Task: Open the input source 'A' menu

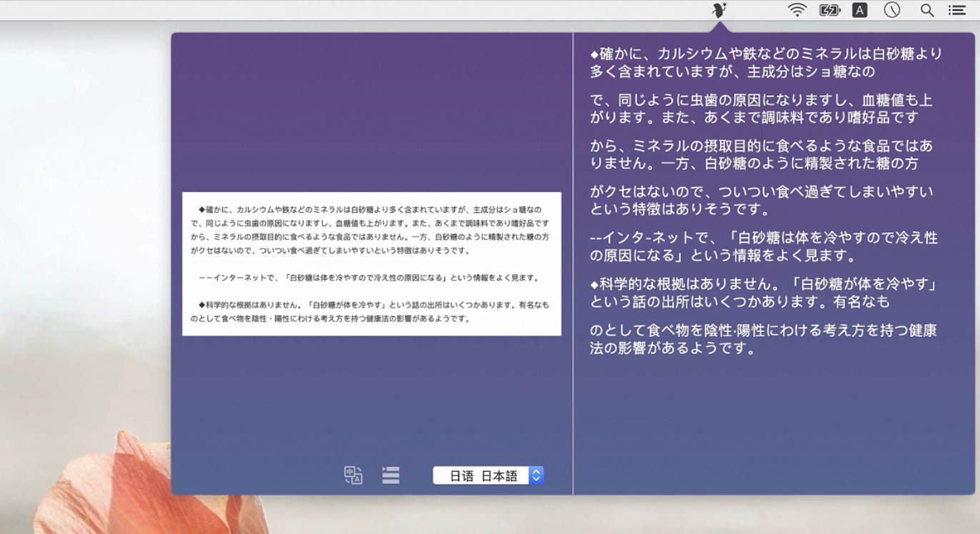Action: [x=860, y=10]
